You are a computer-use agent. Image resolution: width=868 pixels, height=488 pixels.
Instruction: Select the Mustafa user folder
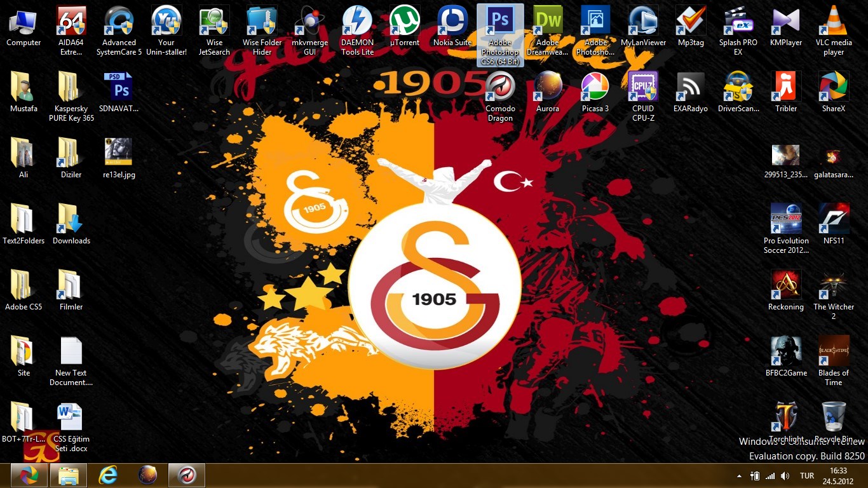[x=24, y=93]
